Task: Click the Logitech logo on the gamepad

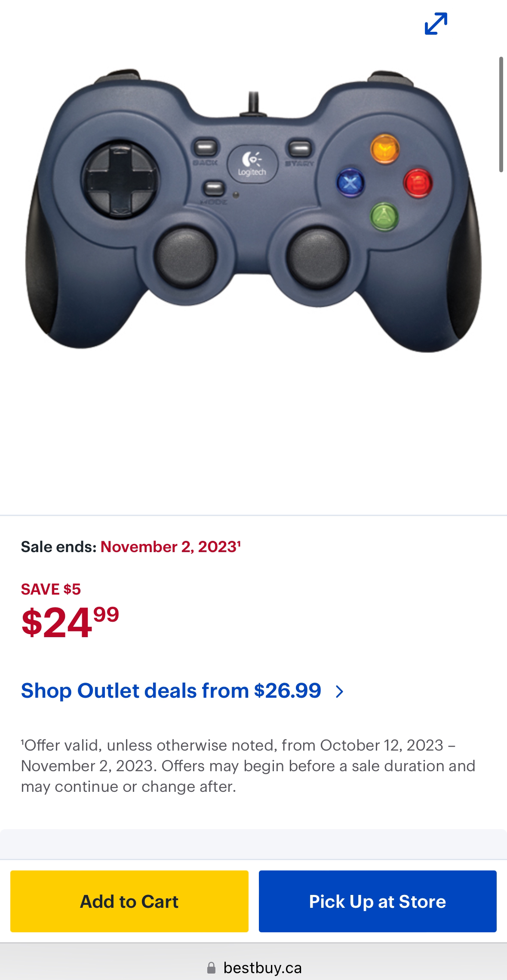Action: [252, 165]
